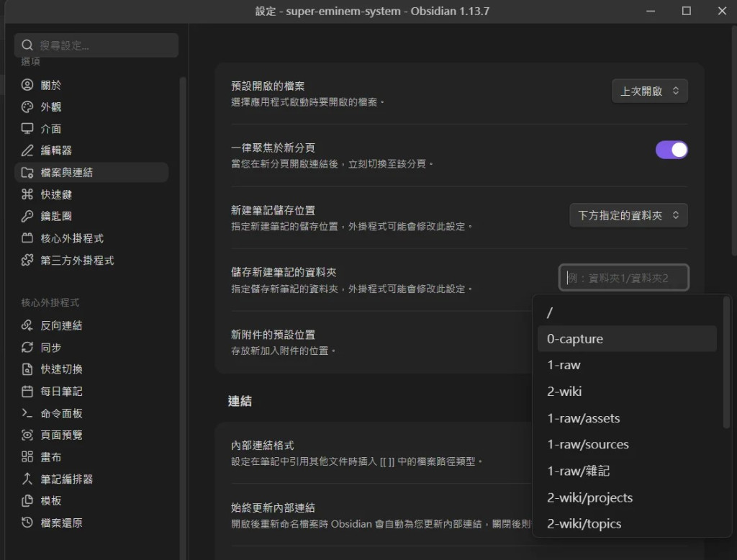Open the 關於 (About) settings icon
Viewport: 737px width, 560px height.
(27, 85)
